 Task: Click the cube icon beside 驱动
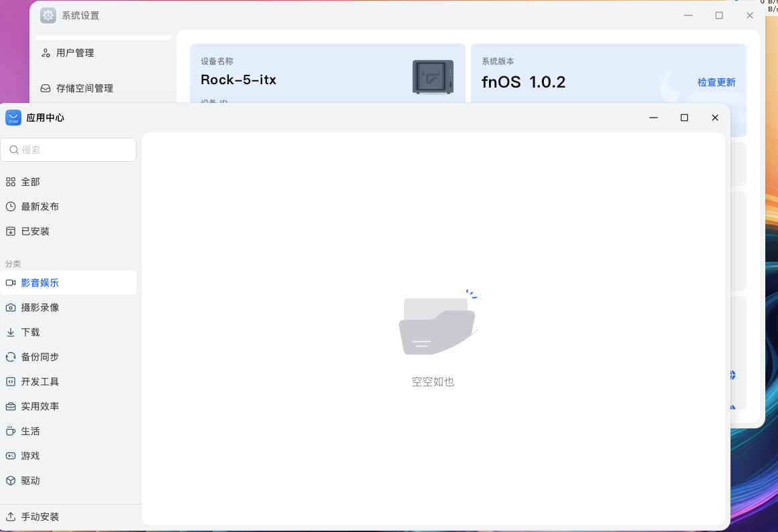tap(11, 481)
